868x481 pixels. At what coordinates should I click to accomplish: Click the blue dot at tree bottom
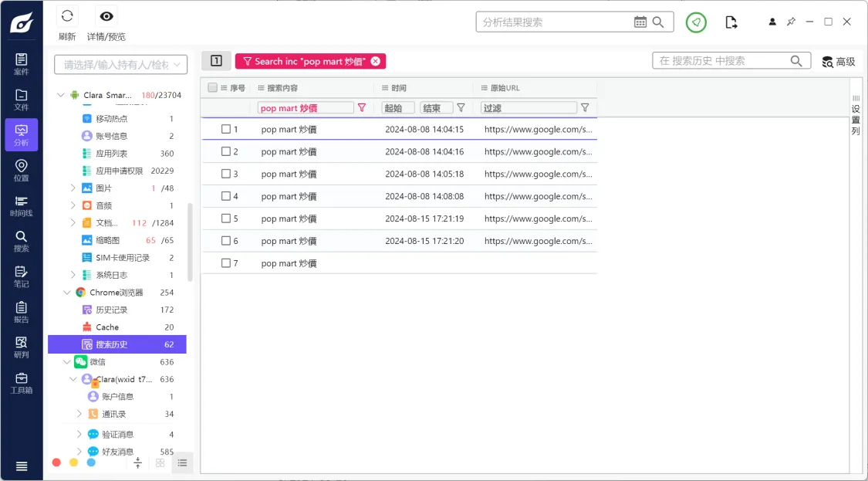point(91,462)
